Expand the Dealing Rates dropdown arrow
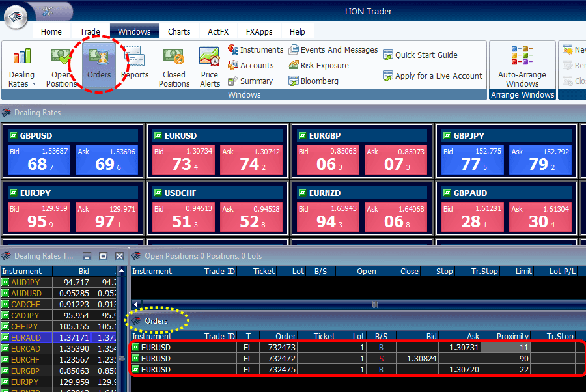 click(34, 84)
